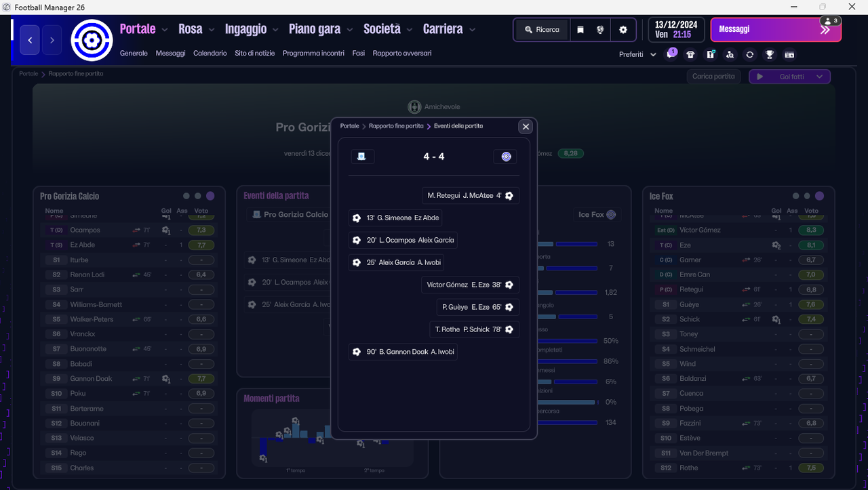Click the goal ball icon for Gannon Doak 90'

357,352
